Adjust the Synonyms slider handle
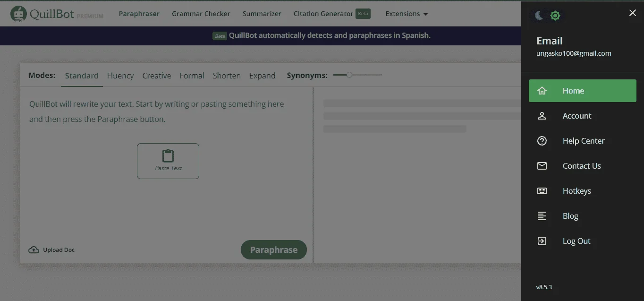The height and width of the screenshot is (301, 644). [x=349, y=75]
